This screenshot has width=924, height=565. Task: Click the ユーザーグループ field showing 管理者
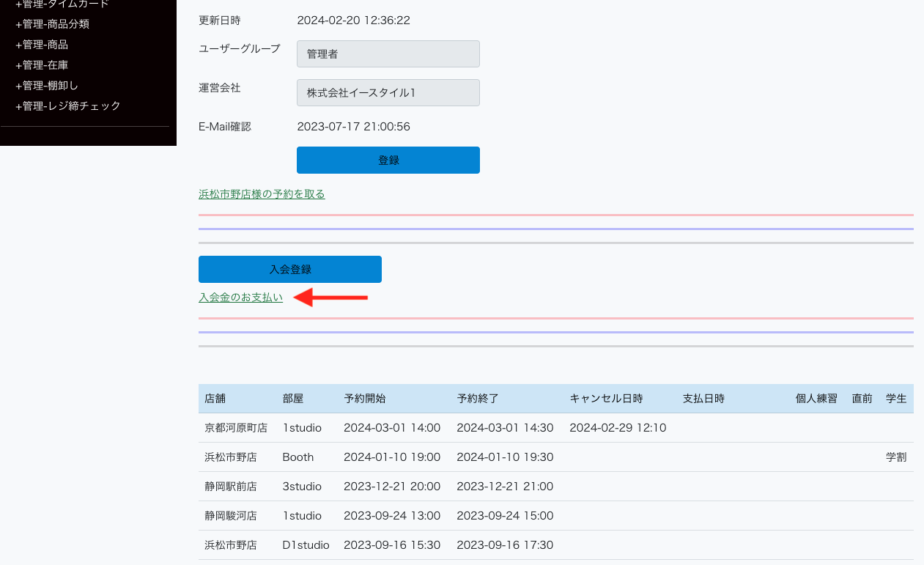pos(388,54)
